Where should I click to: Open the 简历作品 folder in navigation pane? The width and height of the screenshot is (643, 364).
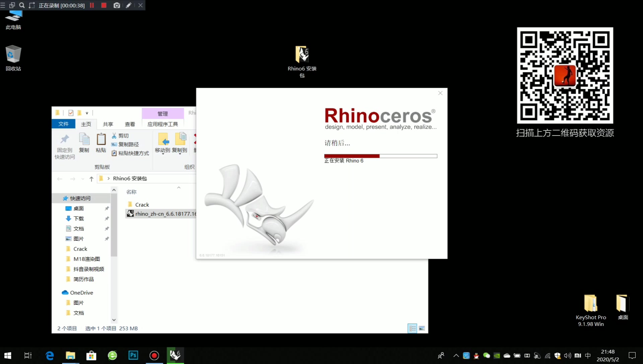coord(83,279)
